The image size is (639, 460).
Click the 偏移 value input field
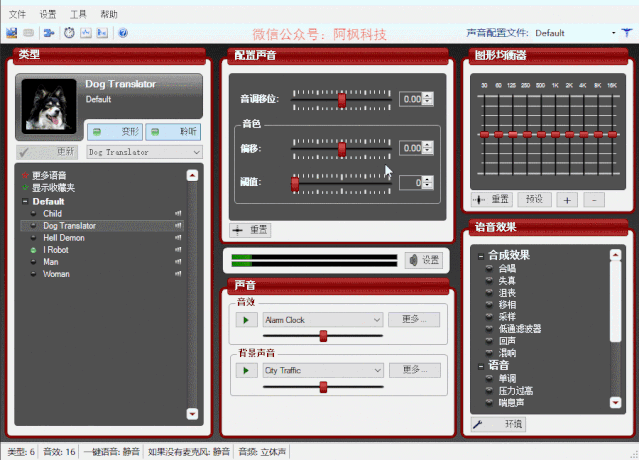pyautogui.click(x=412, y=148)
